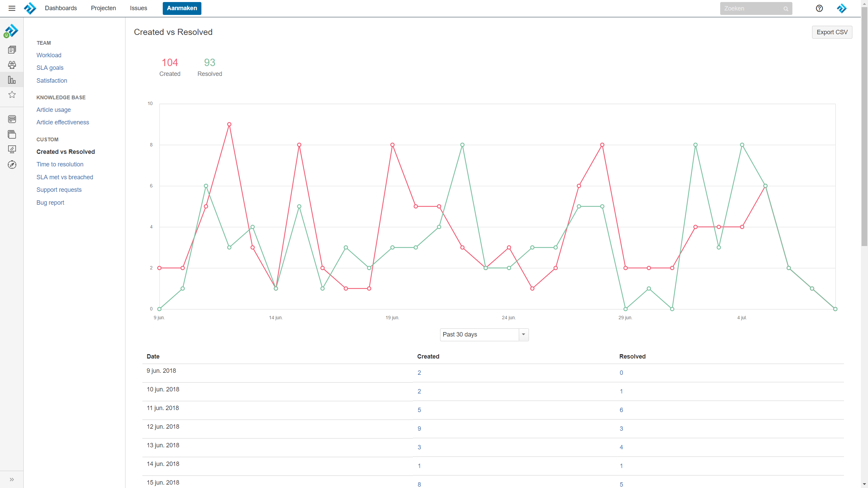Open the Queues sidebar icon
868x488 pixels.
pos(12,50)
